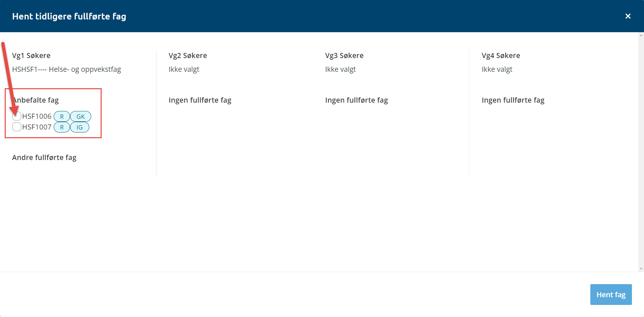
Task: Tick the HSF1007 checkbox
Action: tap(17, 127)
